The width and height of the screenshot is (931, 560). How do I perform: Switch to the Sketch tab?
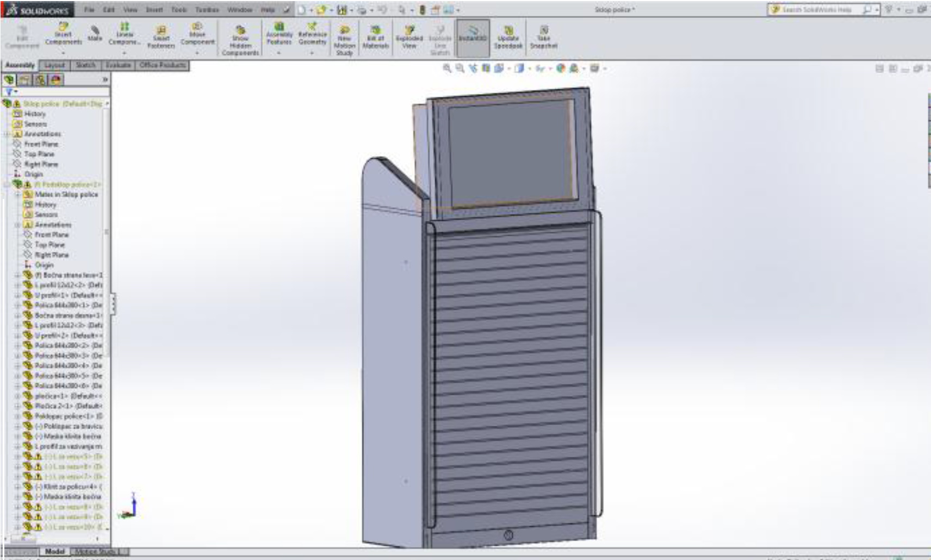pos(86,65)
